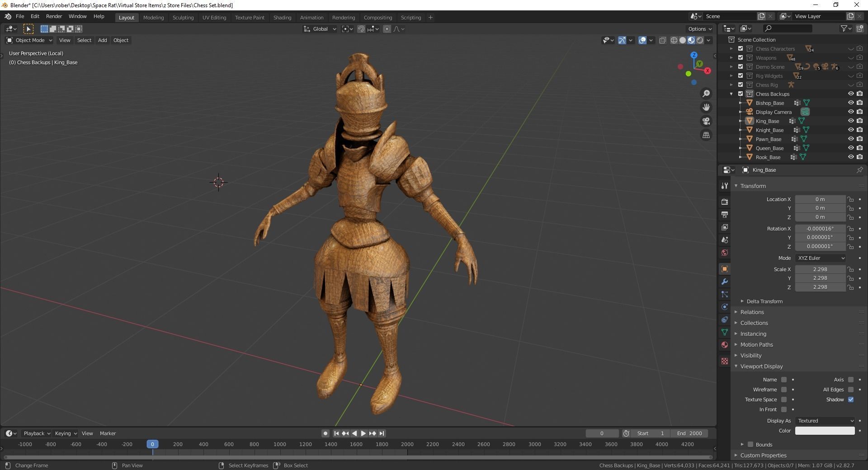
Task: Open the Render menu
Action: point(54,16)
